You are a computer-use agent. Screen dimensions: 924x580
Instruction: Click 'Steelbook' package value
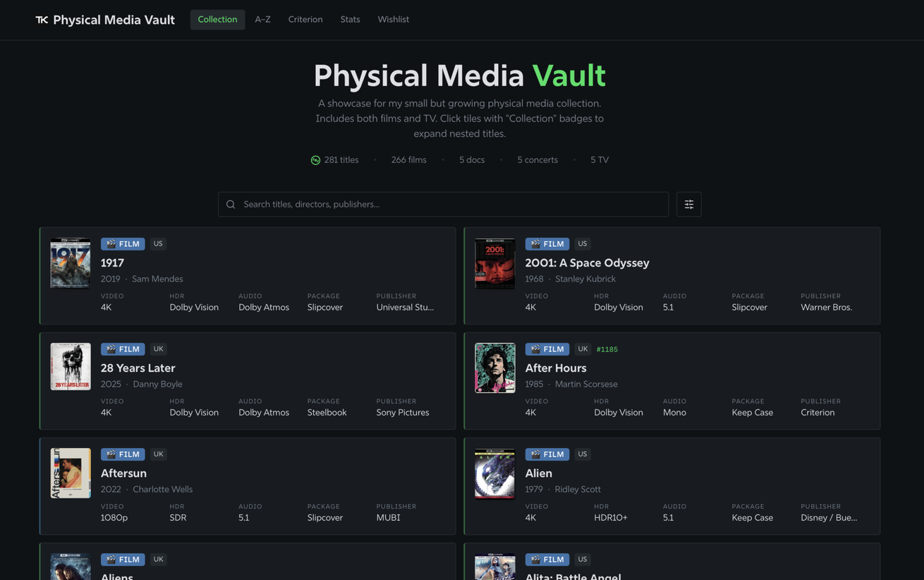pyautogui.click(x=327, y=413)
